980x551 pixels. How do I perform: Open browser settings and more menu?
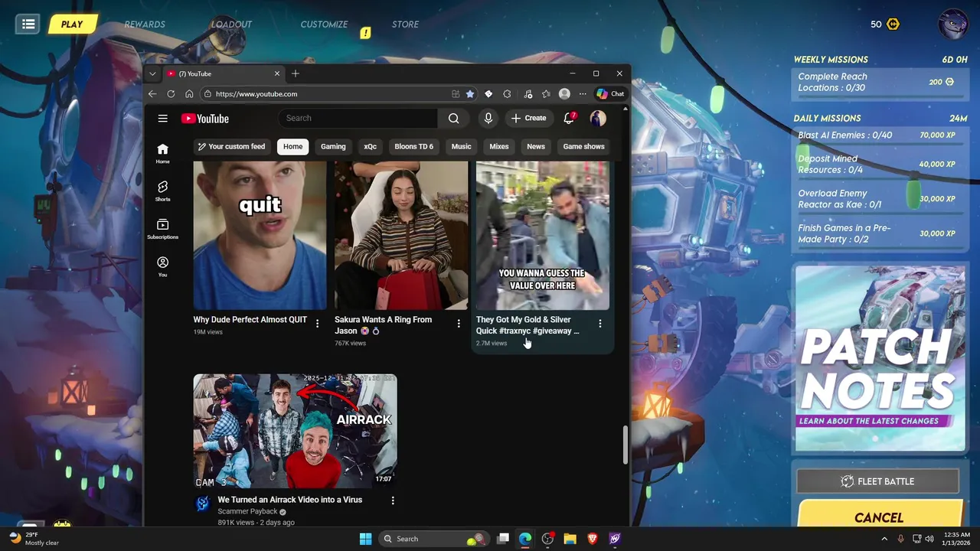583,94
